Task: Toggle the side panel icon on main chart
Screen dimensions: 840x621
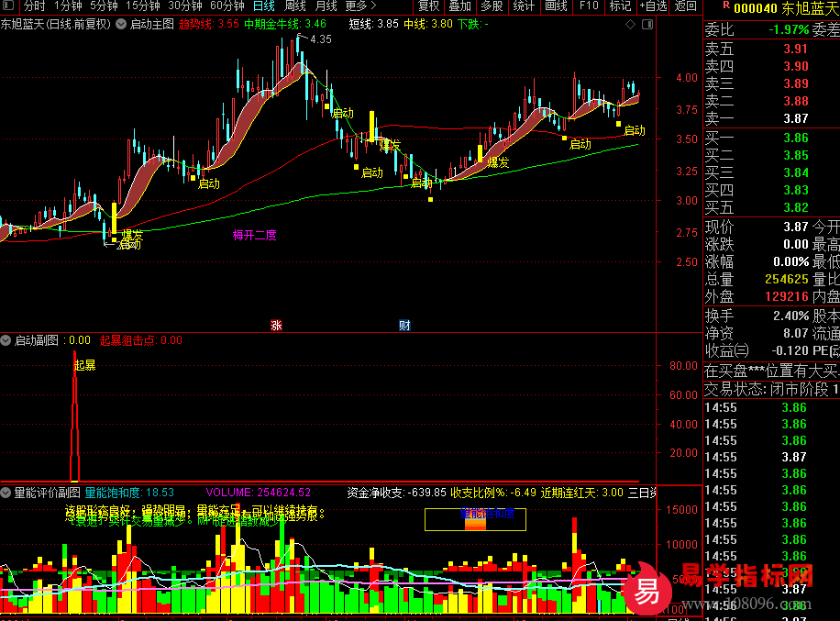Action: pyautogui.click(x=647, y=24)
